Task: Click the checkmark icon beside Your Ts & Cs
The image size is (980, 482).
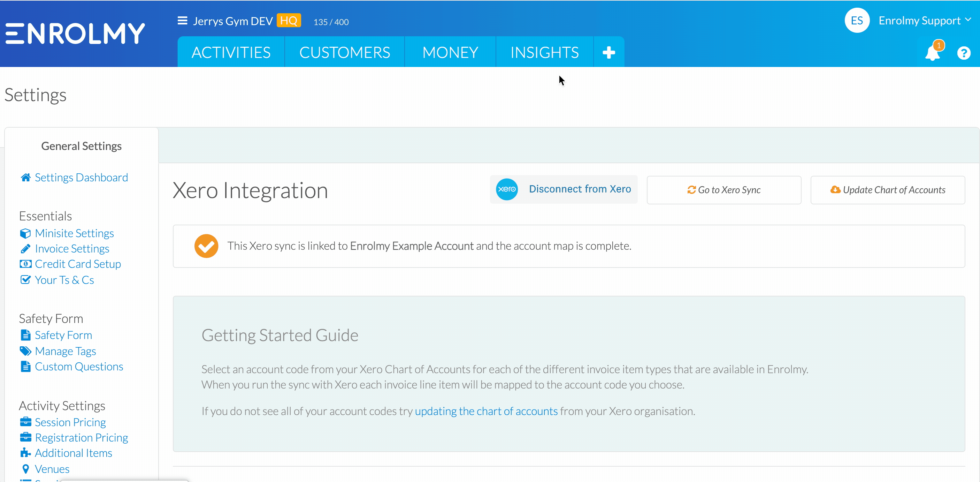Action: pyautogui.click(x=25, y=280)
